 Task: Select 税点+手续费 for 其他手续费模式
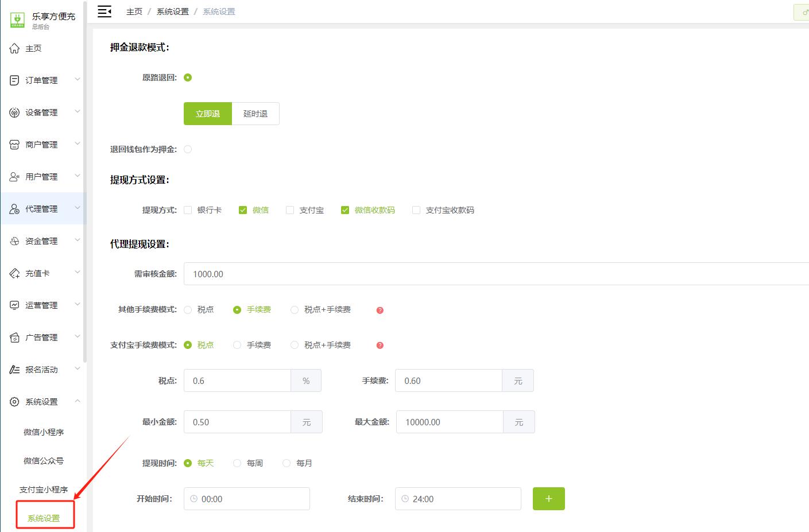point(295,310)
